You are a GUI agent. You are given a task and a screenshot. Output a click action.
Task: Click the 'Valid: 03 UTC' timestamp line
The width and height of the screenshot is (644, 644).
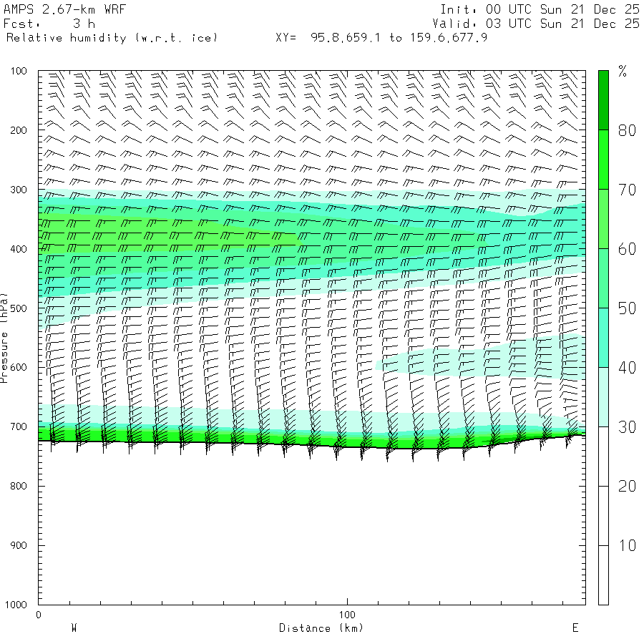[x=540, y=24]
